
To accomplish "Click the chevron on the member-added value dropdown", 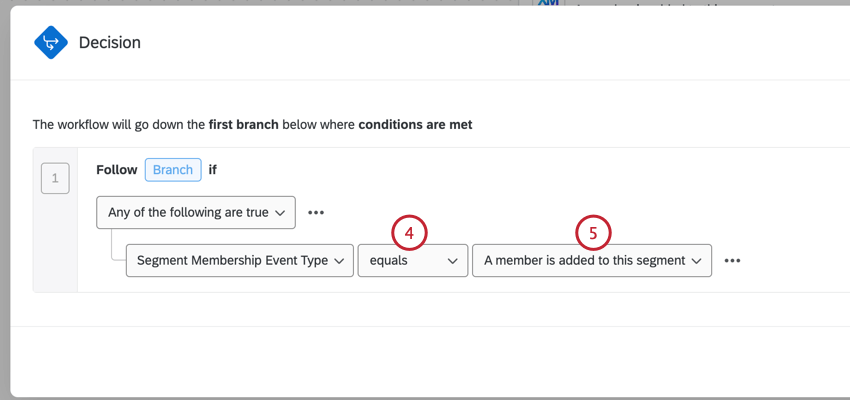I will (696, 261).
